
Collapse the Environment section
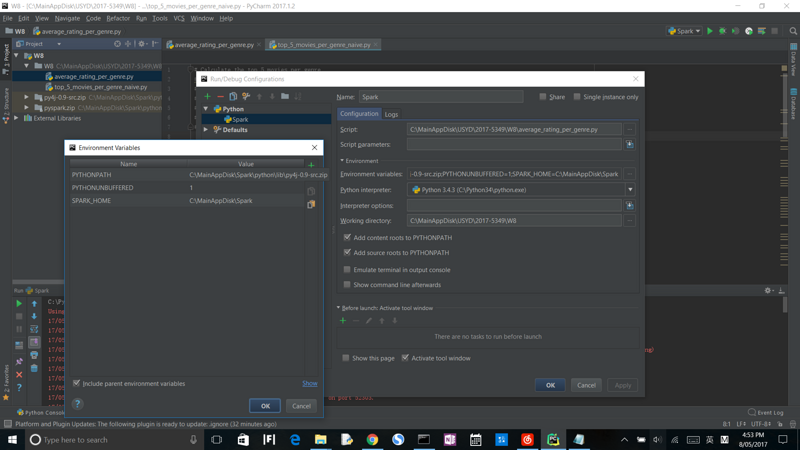pos(342,161)
